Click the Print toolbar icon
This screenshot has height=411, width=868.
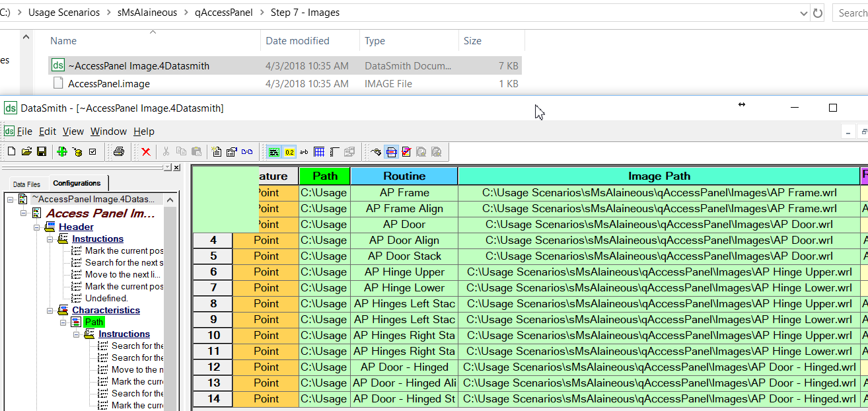pos(119,152)
